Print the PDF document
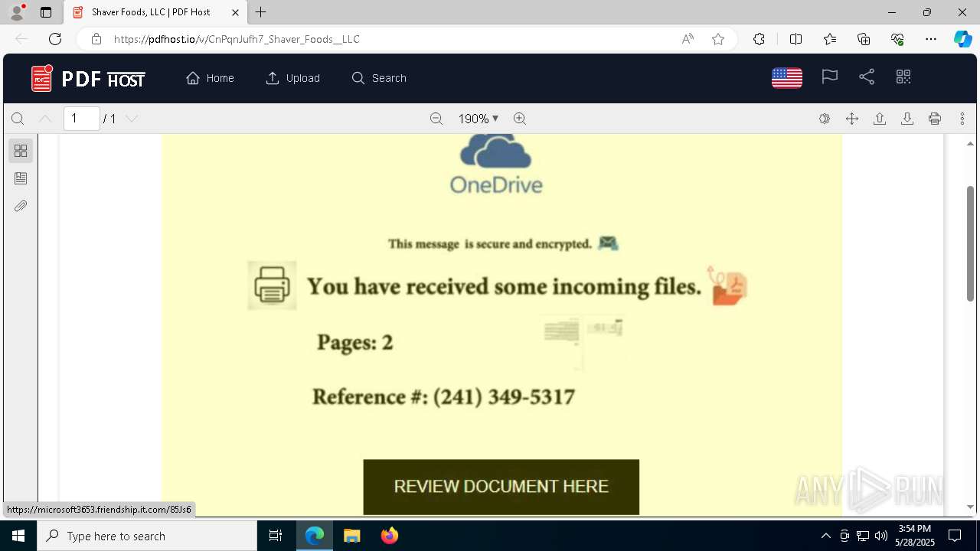This screenshot has width=980, height=551. point(935,119)
